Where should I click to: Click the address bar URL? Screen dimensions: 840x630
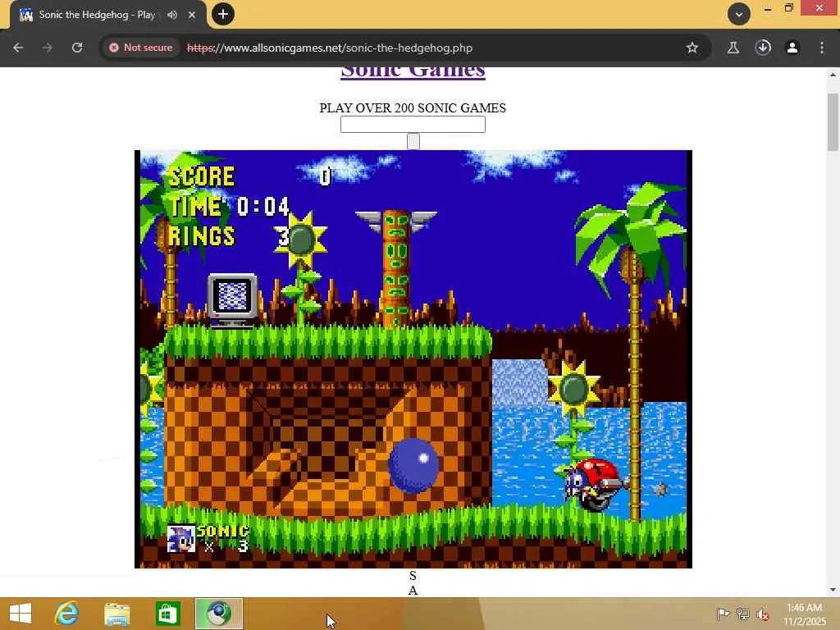(x=330, y=48)
